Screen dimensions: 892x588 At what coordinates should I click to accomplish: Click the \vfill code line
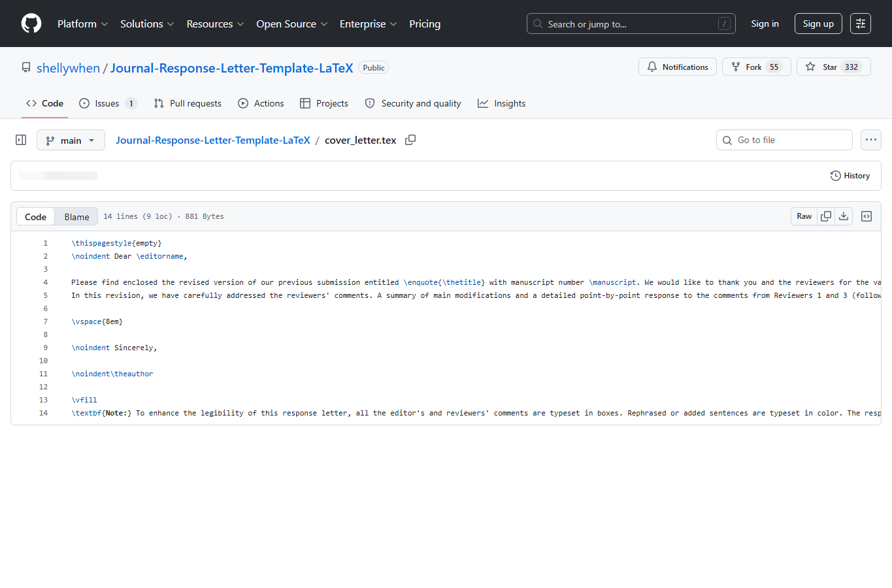(x=84, y=400)
